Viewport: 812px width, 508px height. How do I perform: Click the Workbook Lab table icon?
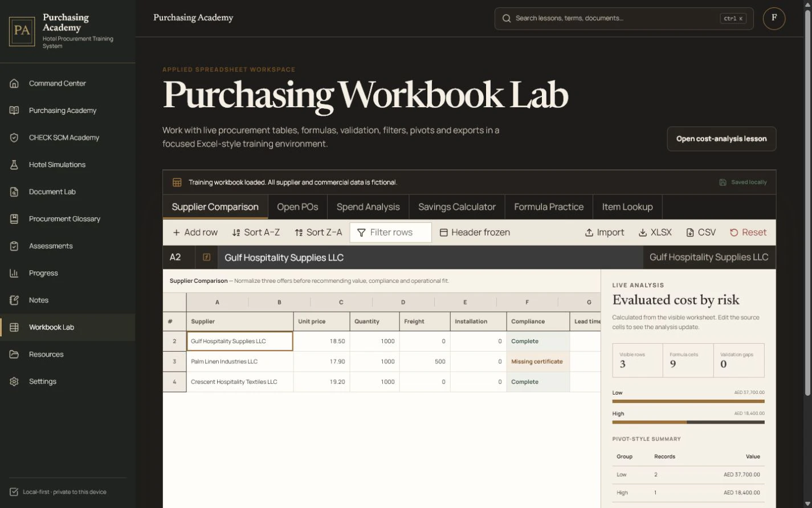14,327
